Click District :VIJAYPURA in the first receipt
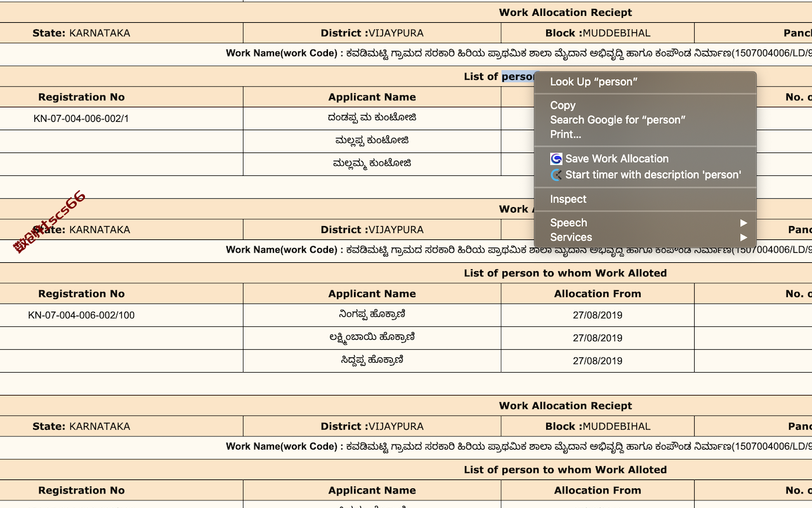The height and width of the screenshot is (508, 812). [372, 33]
